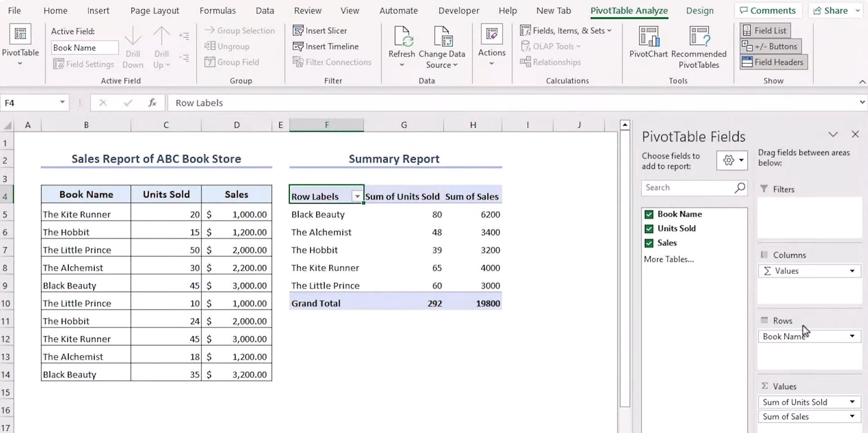The width and height of the screenshot is (868, 433).
Task: Toggle the Field List pane
Action: [x=765, y=31]
